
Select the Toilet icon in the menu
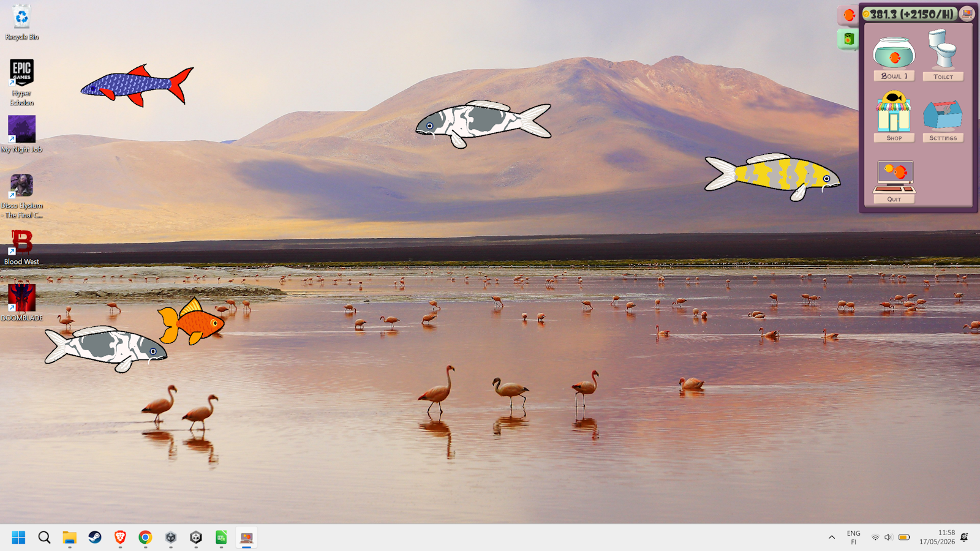click(943, 49)
